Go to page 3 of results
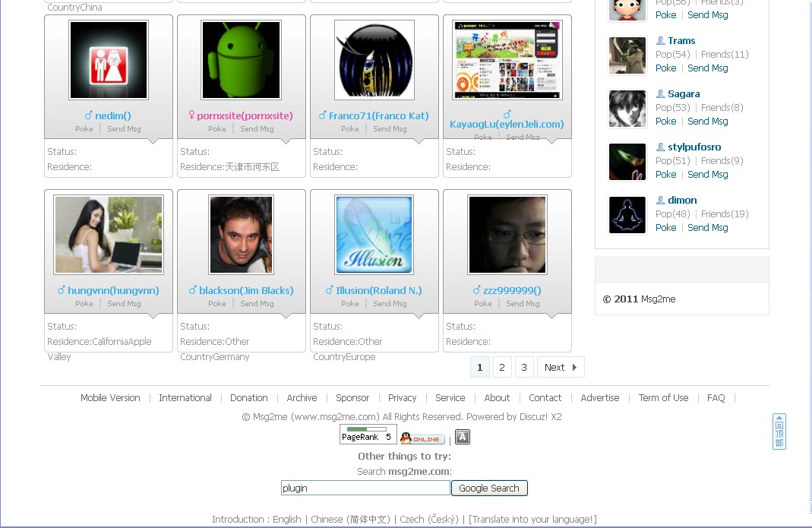This screenshot has height=528, width=812. tap(524, 367)
